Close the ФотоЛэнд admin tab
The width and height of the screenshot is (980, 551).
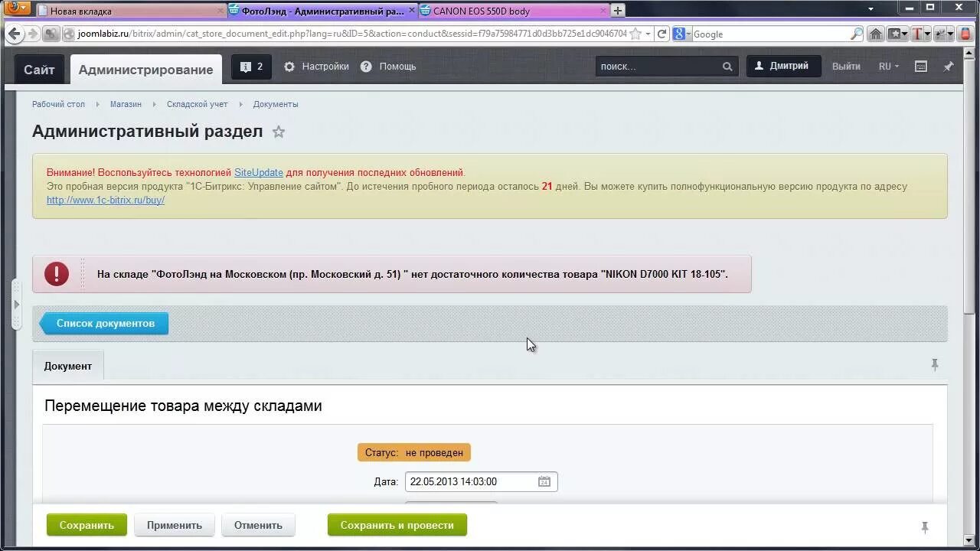point(412,11)
